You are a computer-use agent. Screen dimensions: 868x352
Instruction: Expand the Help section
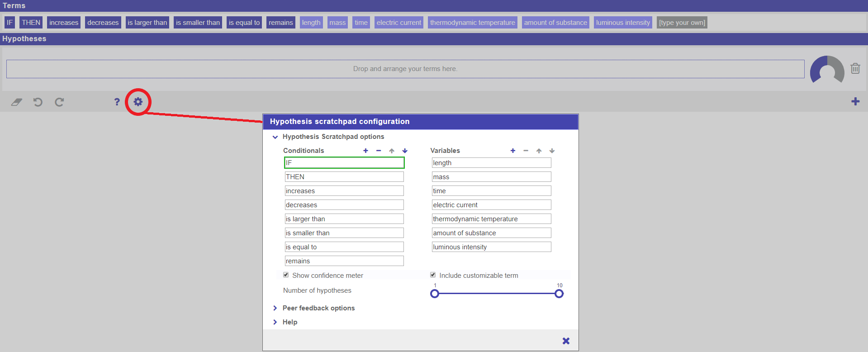(x=275, y=322)
